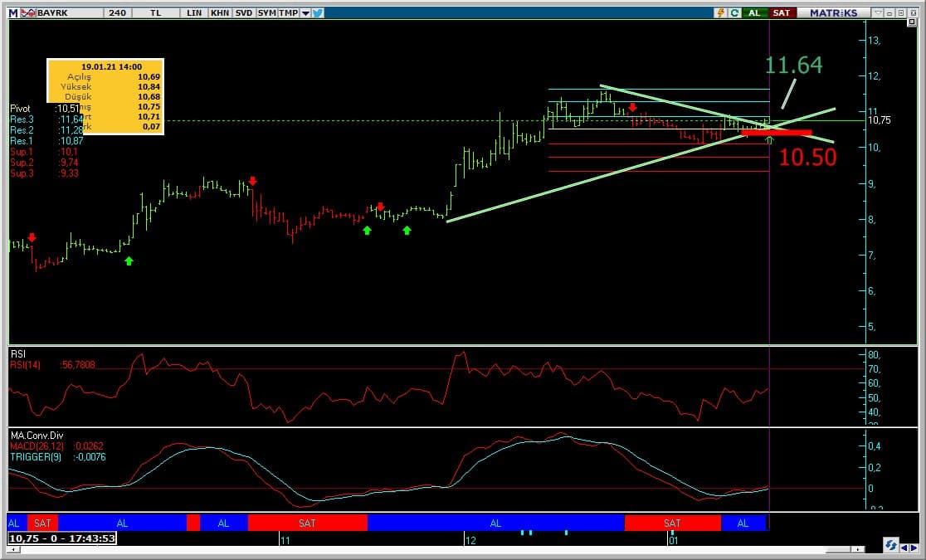Click the sync icon at bottom right
Image resolution: width=926 pixels, height=560 pixels.
tap(889, 546)
